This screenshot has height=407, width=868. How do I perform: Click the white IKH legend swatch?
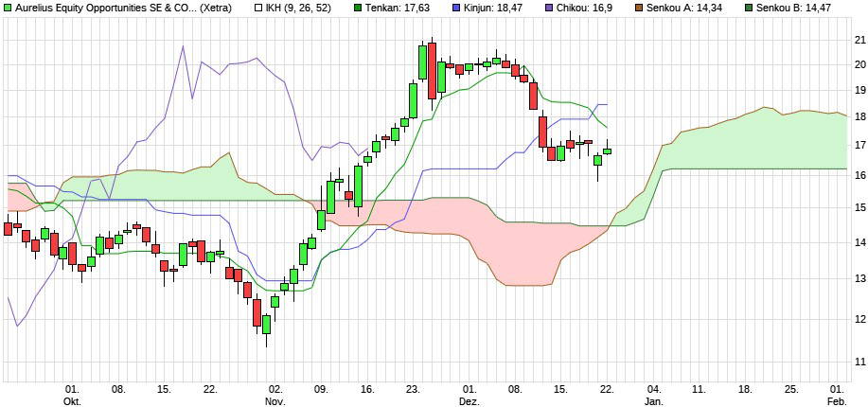click(x=258, y=9)
